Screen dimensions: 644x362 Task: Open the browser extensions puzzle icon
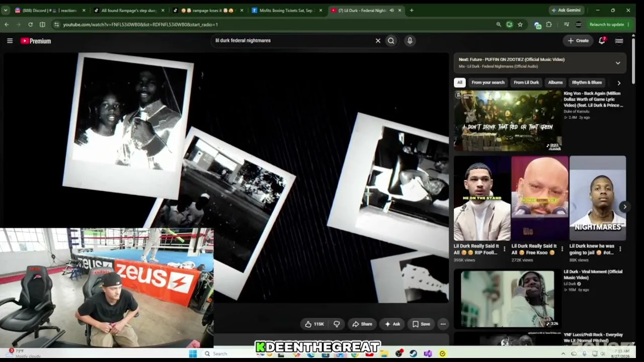click(x=549, y=24)
